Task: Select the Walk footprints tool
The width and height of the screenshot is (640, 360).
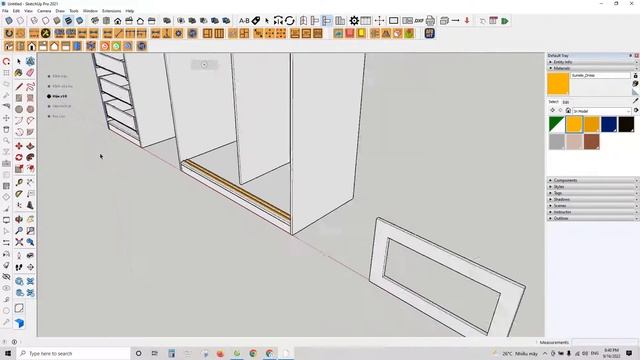Action: [x=19, y=267]
